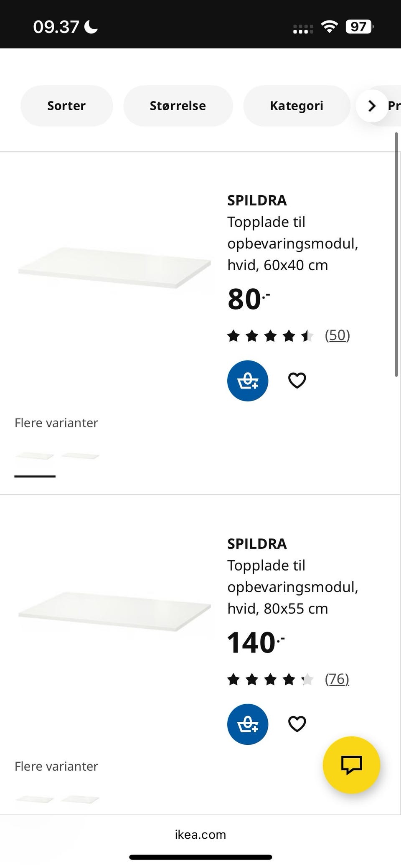Screen dimensions: 401x868
Task: Open the Kategori filter
Action: (x=297, y=106)
